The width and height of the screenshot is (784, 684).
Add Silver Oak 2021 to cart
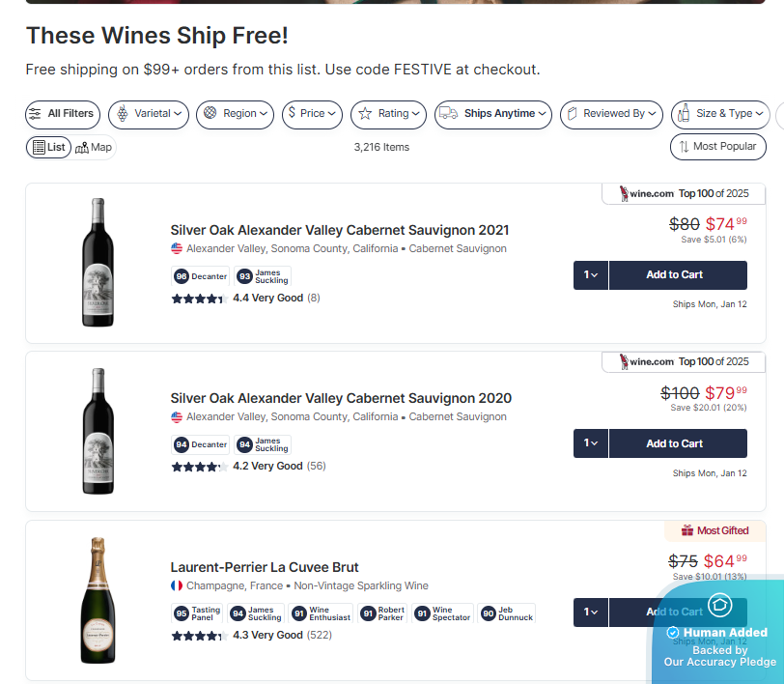677,275
